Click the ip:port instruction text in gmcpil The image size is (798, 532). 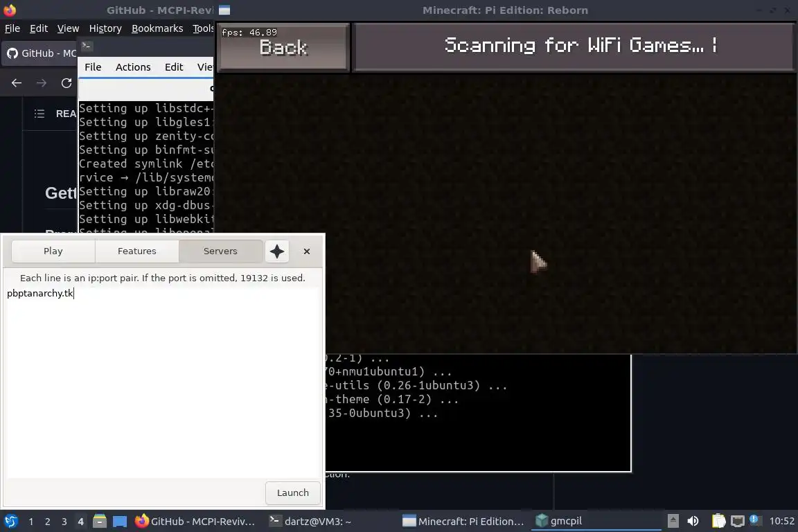162,278
